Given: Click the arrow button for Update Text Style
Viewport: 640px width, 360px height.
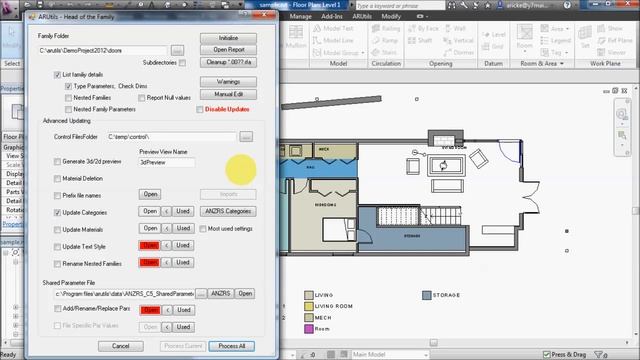Looking at the screenshot, I should pos(167,246).
